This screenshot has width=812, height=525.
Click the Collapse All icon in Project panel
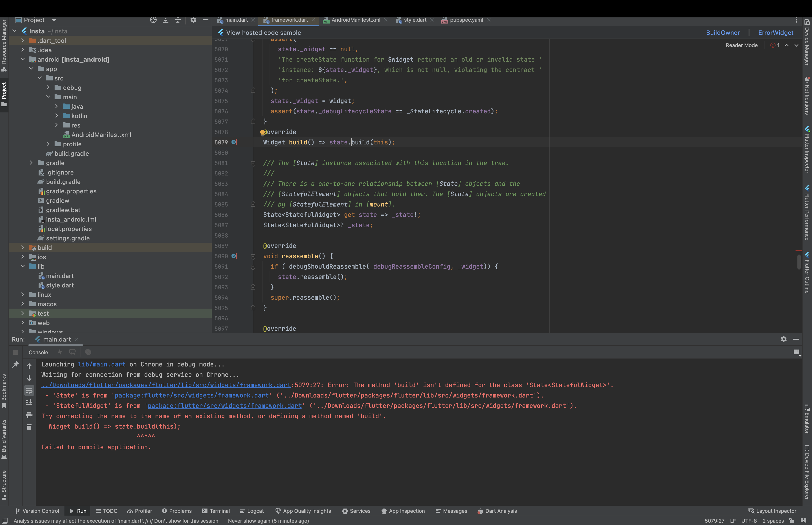pos(178,20)
